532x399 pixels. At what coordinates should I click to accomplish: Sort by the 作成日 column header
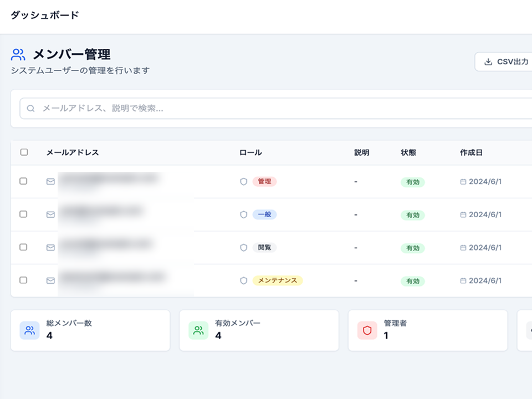[471, 152]
